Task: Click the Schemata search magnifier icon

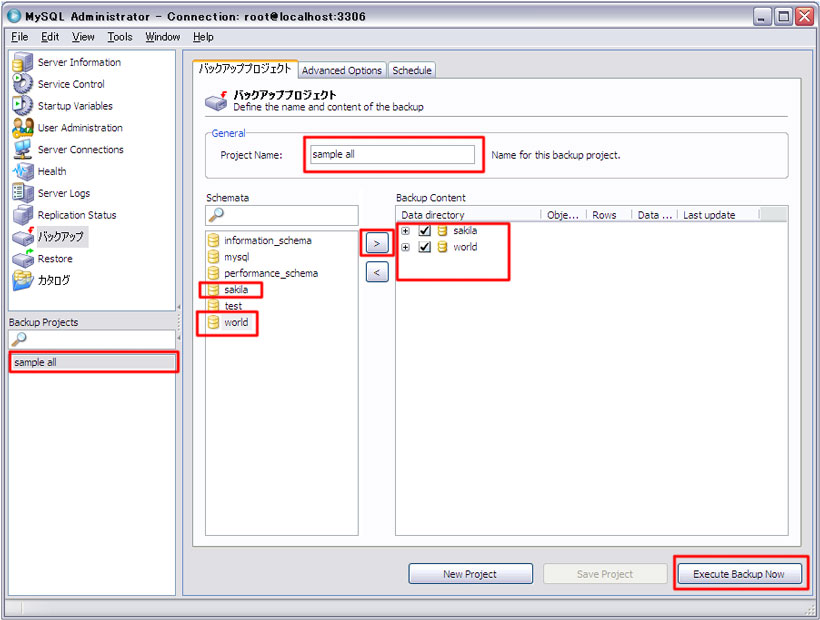Action: [x=215, y=214]
